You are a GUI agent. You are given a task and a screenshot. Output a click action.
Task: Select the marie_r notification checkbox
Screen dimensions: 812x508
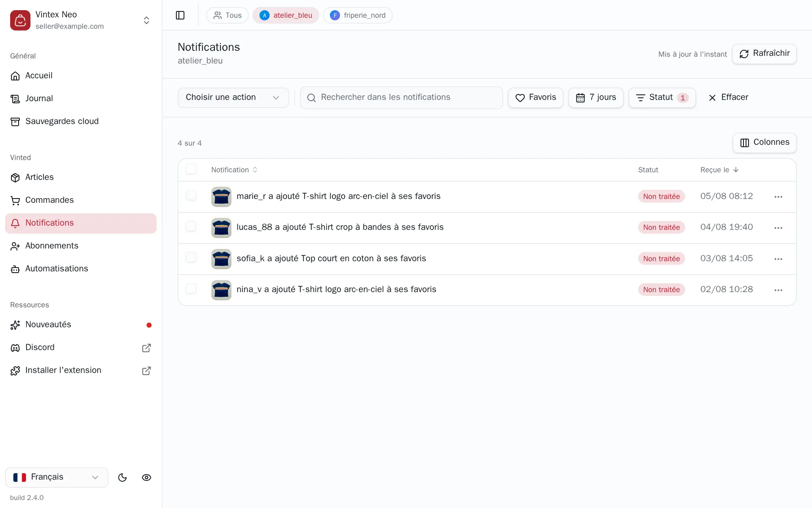click(191, 195)
